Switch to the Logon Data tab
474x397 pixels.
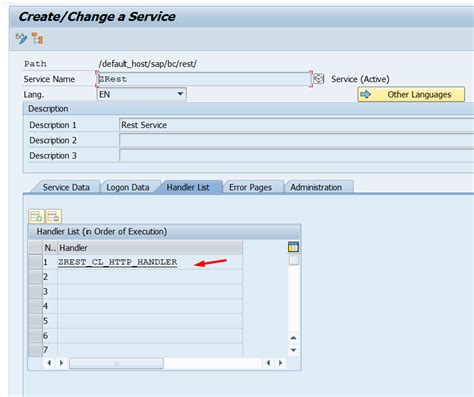click(x=128, y=187)
